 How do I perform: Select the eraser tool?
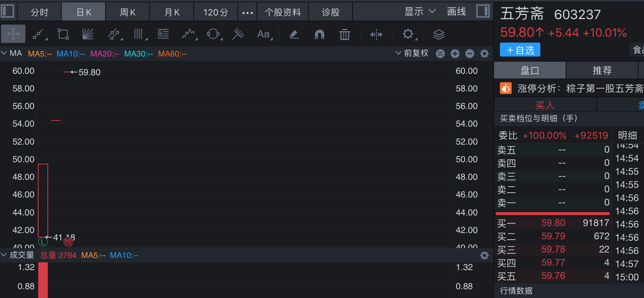click(294, 34)
